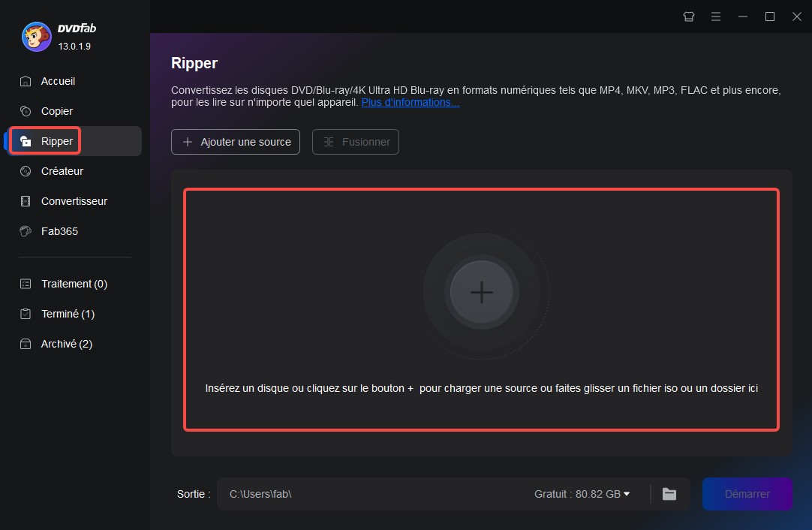Click the Ripper page heading
The width and height of the screenshot is (812, 530).
coord(194,63)
